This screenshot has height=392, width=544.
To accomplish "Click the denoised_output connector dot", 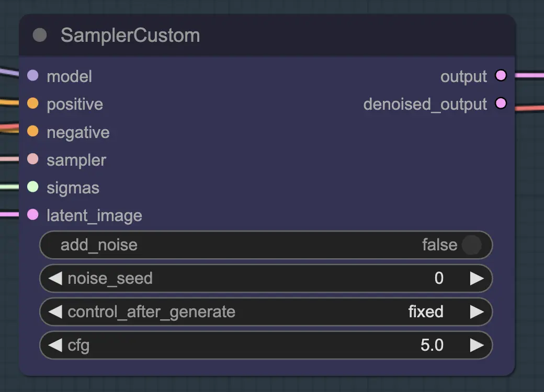I will [x=501, y=103].
